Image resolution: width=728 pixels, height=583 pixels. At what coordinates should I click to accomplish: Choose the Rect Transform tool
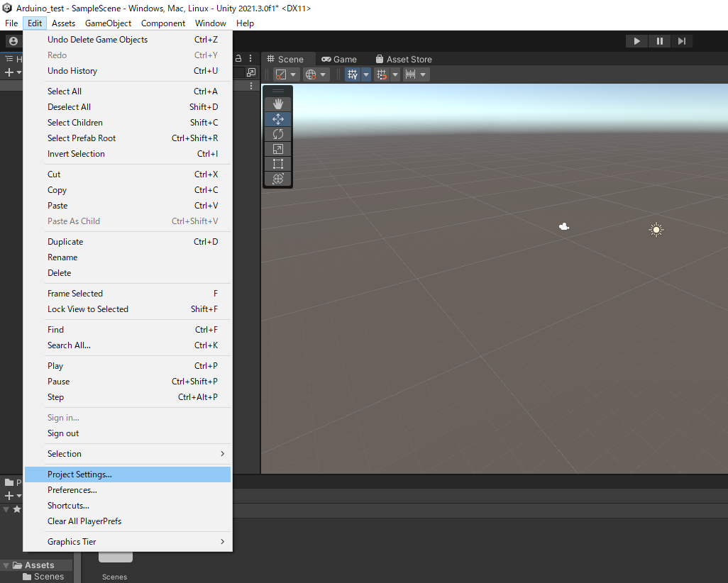tap(277, 163)
